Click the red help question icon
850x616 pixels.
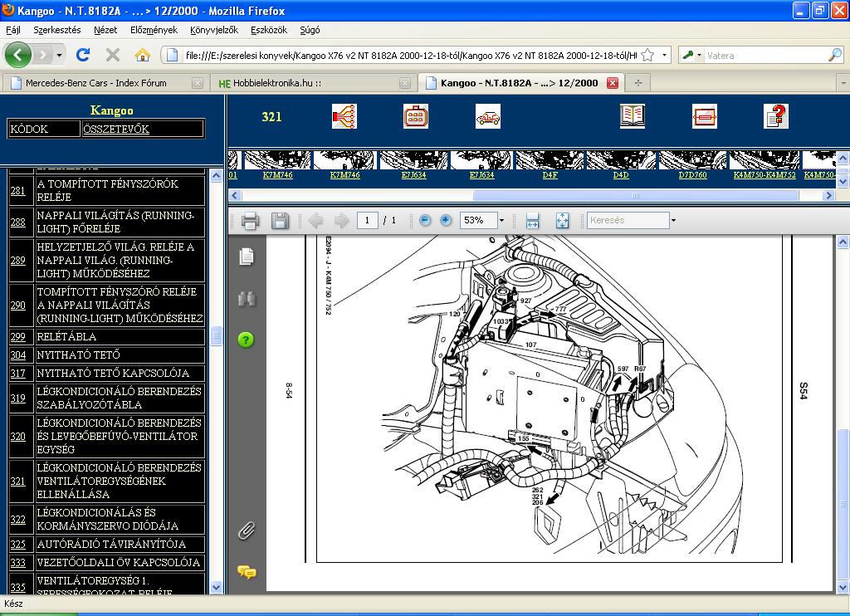click(x=776, y=116)
